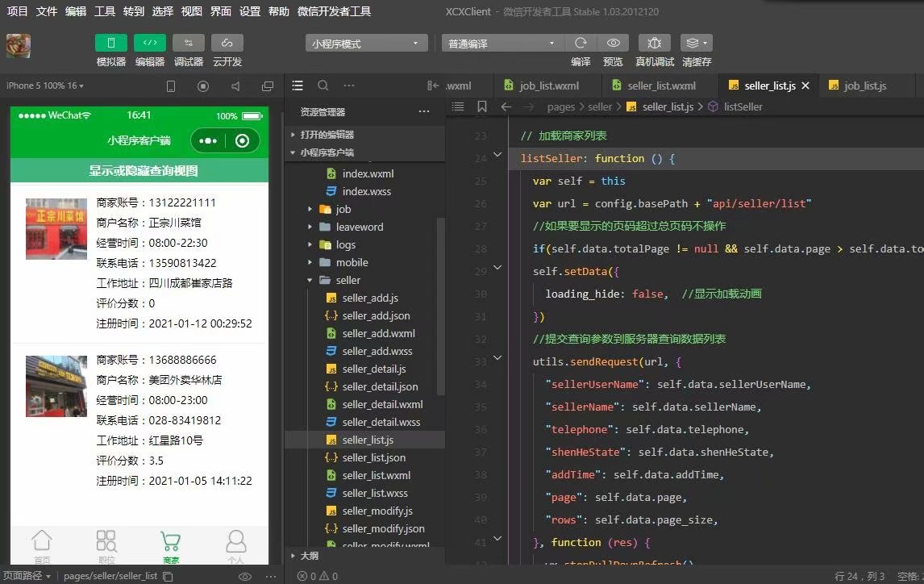
Task: Open the 普通编译 compile mode dropdown
Action: point(502,43)
